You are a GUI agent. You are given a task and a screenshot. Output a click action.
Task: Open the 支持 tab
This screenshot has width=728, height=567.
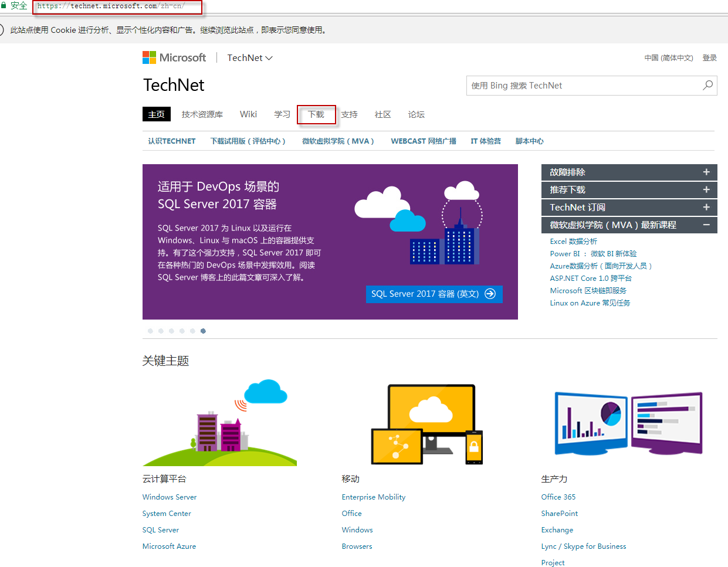coord(350,114)
